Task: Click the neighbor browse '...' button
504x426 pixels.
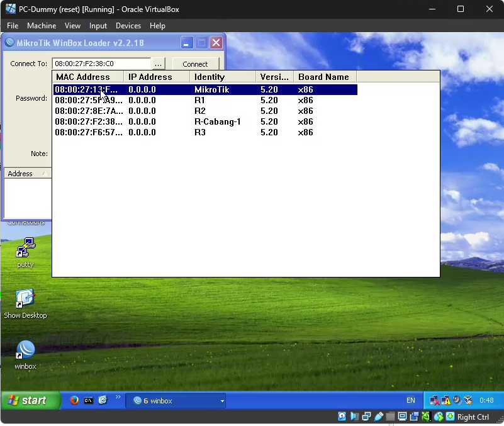Action: pos(158,64)
